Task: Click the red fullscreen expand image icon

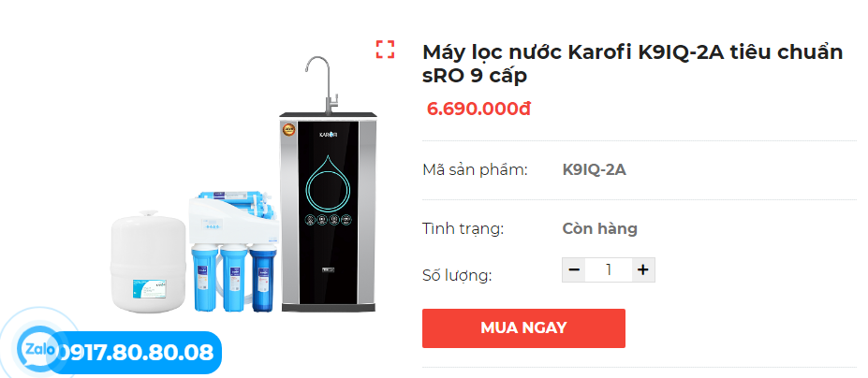Action: pyautogui.click(x=385, y=50)
